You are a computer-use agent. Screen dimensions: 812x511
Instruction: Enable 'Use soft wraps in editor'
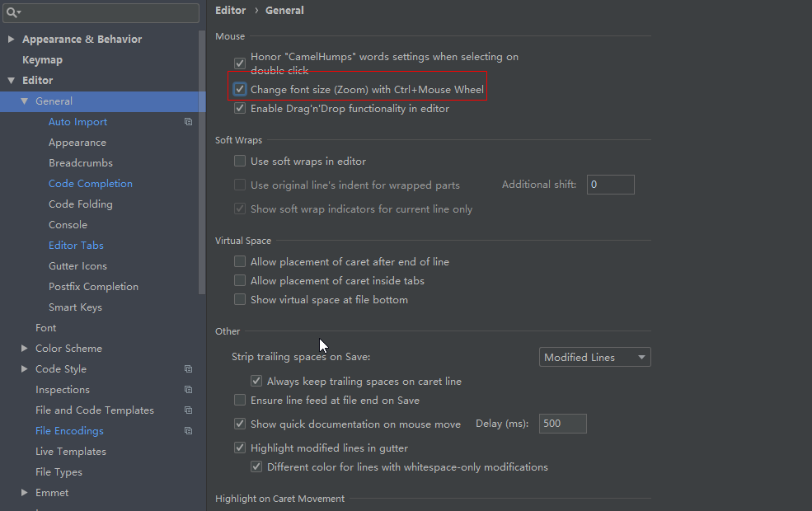pos(240,162)
